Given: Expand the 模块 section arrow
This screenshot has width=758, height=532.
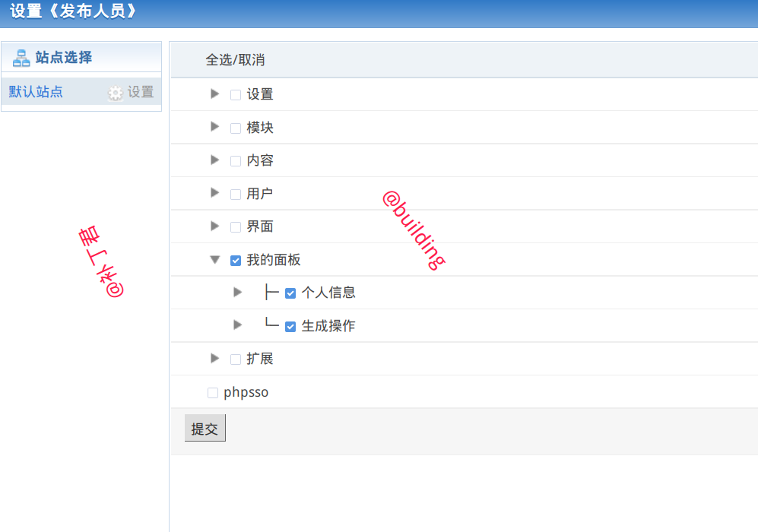Looking at the screenshot, I should coord(214,127).
